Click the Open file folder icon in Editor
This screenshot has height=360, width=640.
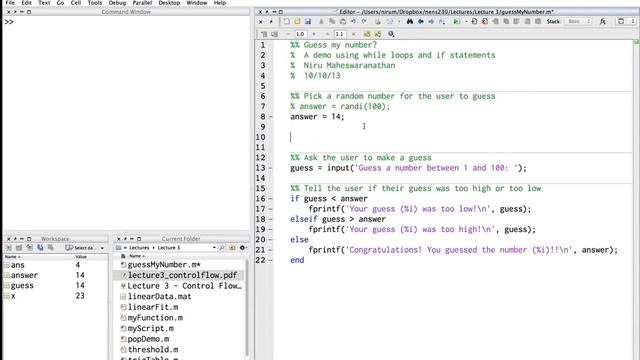click(297, 22)
